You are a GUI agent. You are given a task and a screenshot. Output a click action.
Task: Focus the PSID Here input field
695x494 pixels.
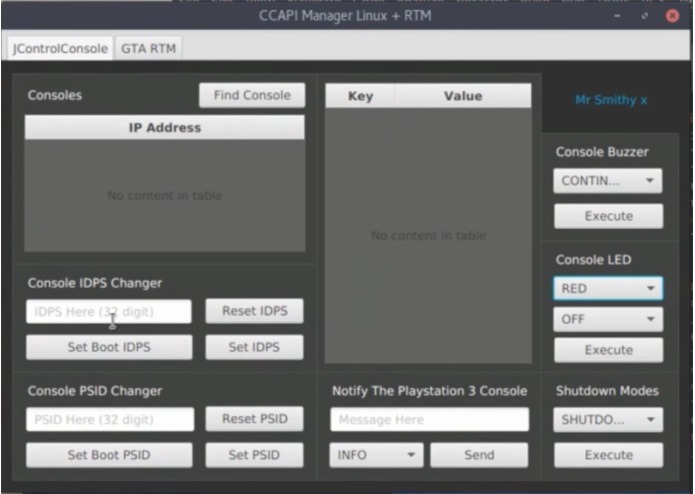110,419
